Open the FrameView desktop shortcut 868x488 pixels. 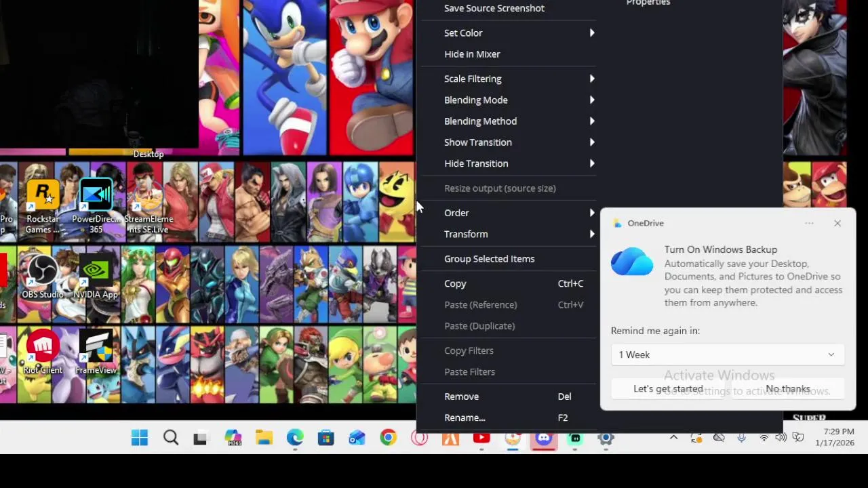[96, 352]
